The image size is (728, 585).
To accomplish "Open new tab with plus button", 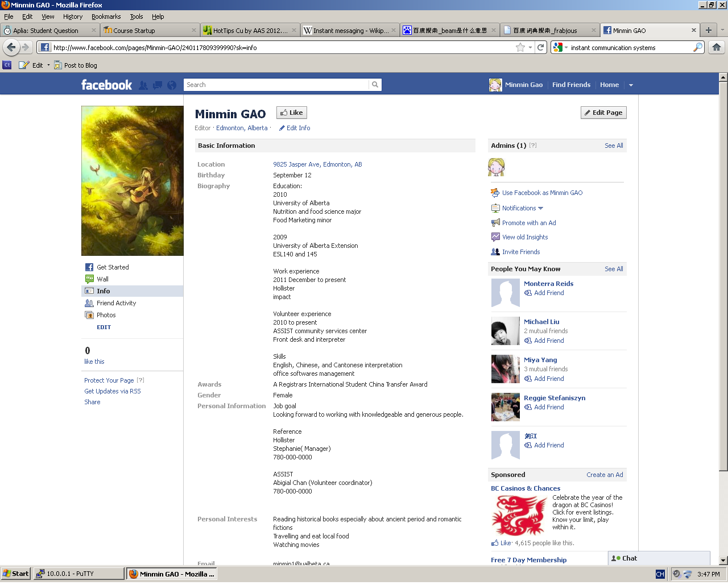I will point(708,30).
